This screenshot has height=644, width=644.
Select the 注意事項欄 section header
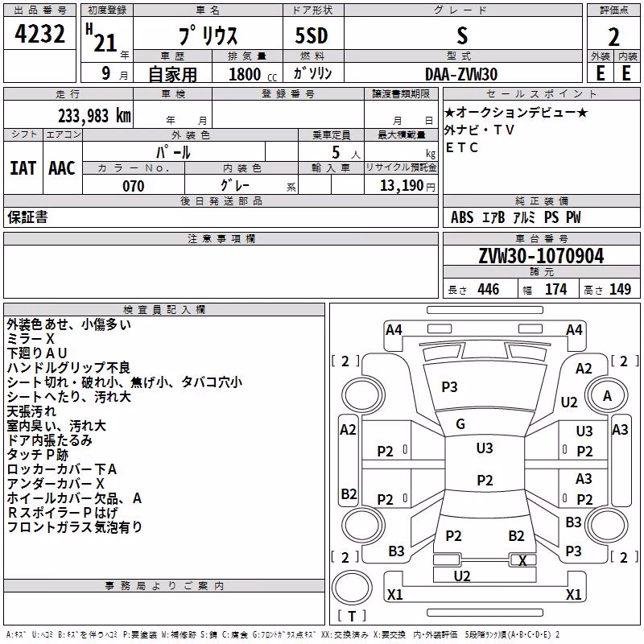pyautogui.click(x=221, y=238)
